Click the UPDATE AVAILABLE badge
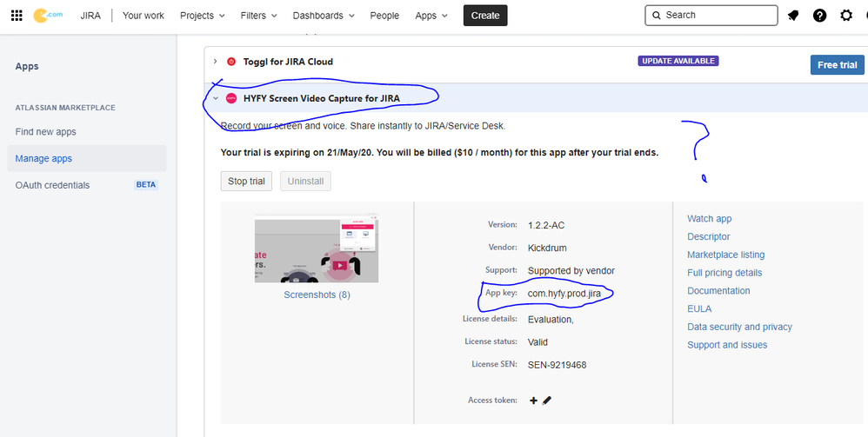868x437 pixels. tap(678, 61)
